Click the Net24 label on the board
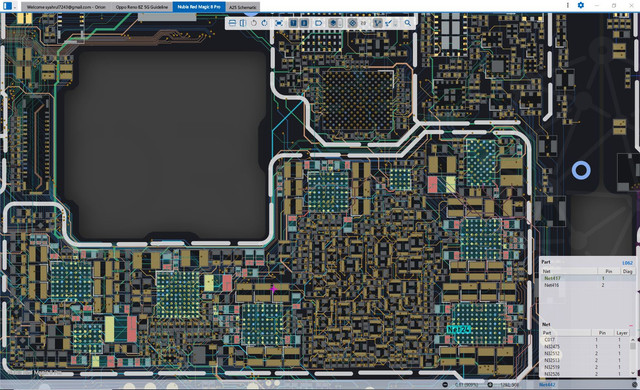640x390 pixels. pos(459,329)
